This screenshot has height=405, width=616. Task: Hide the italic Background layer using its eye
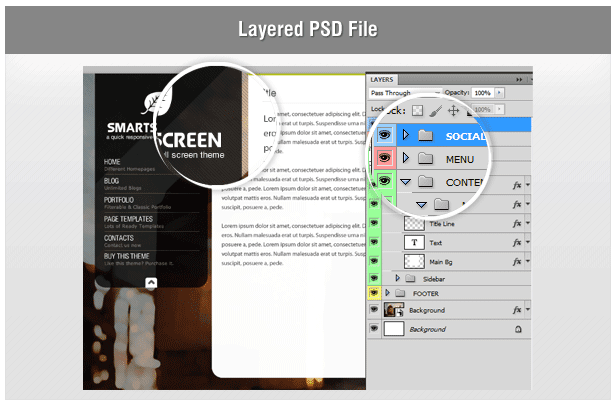[374, 328]
